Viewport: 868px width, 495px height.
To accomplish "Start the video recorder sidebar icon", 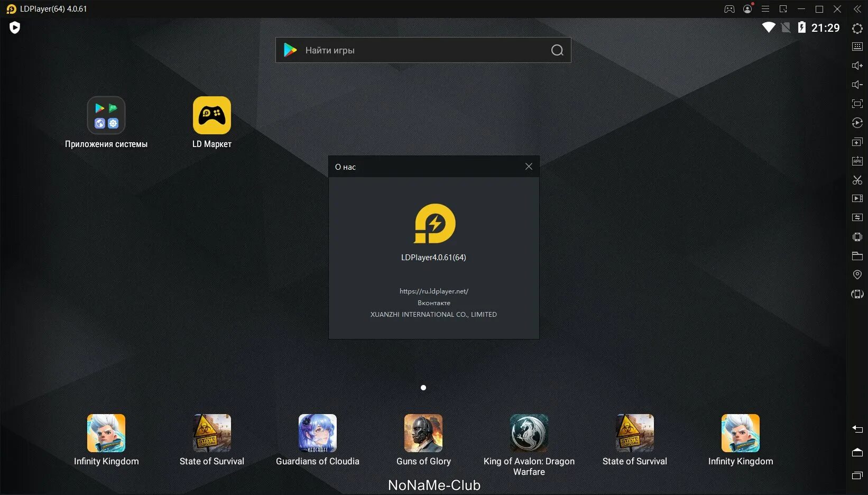I will click(857, 198).
